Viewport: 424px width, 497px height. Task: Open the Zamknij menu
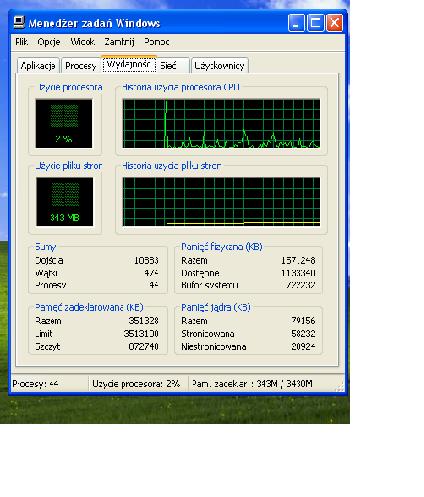[x=119, y=42]
